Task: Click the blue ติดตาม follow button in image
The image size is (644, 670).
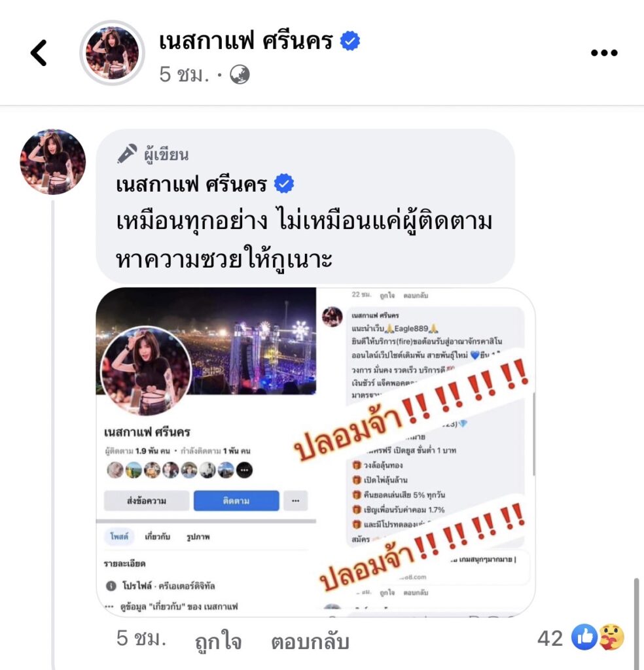Action: click(236, 501)
